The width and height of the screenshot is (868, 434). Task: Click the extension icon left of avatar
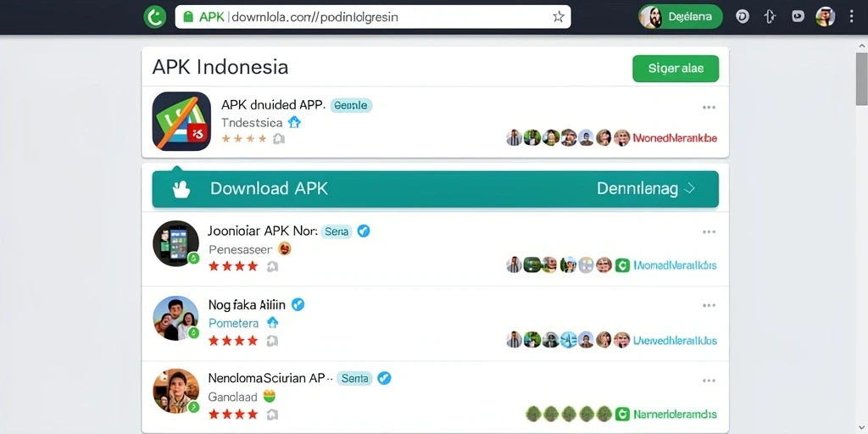point(798,17)
